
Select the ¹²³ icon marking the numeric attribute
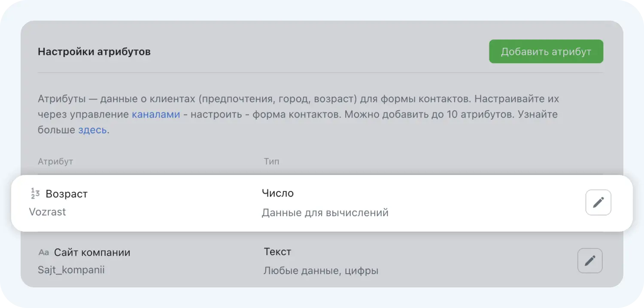tap(34, 194)
